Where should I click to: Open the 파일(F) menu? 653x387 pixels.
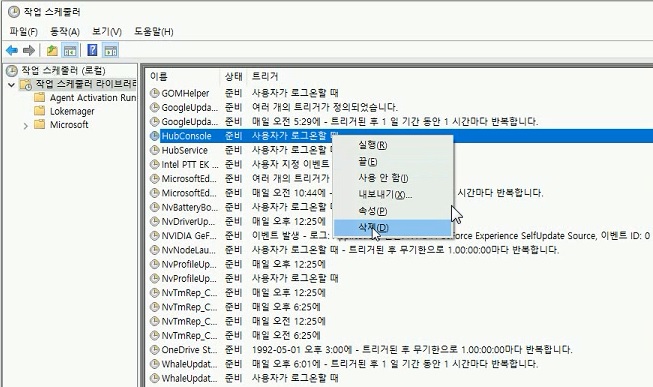coord(23,32)
